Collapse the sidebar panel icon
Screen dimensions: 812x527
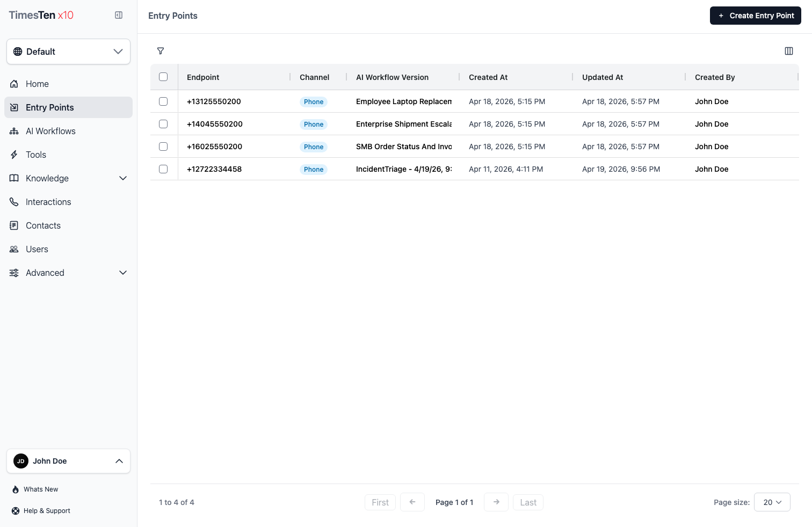[x=119, y=15]
